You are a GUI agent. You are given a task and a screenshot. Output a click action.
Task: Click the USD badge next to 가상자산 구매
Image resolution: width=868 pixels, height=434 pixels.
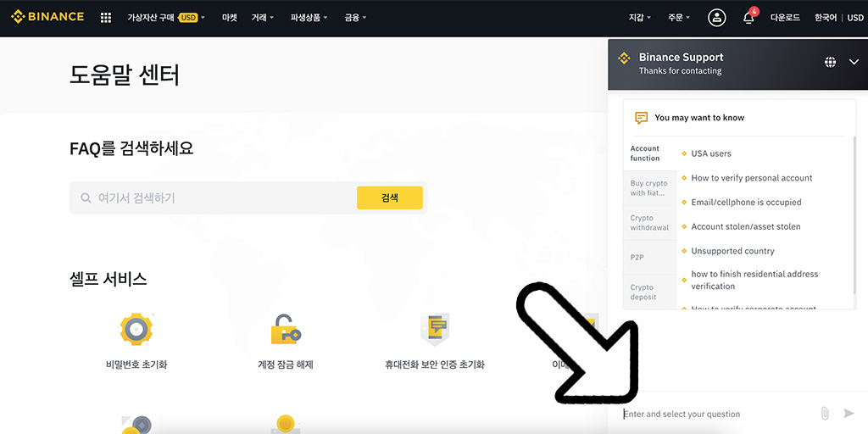coord(188,18)
